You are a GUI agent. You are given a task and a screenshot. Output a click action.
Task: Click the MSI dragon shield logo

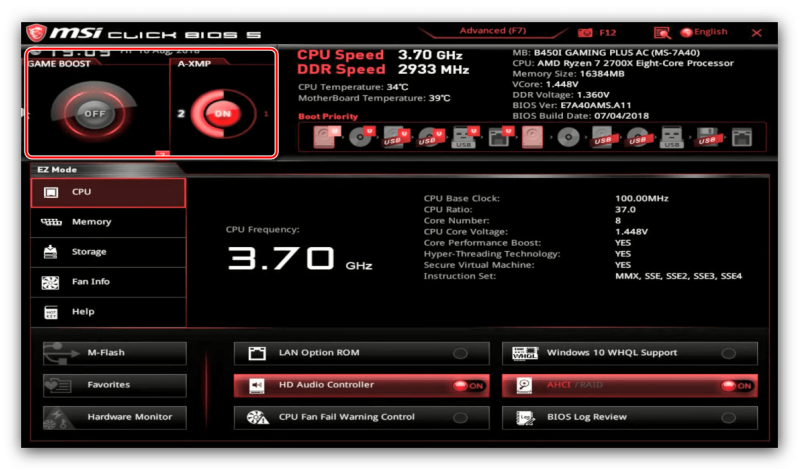coord(36,33)
